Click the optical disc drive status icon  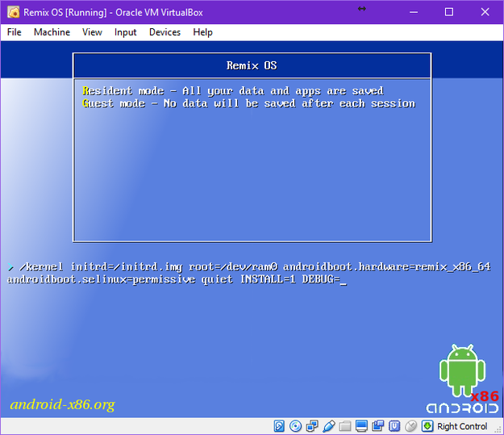[x=295, y=426]
